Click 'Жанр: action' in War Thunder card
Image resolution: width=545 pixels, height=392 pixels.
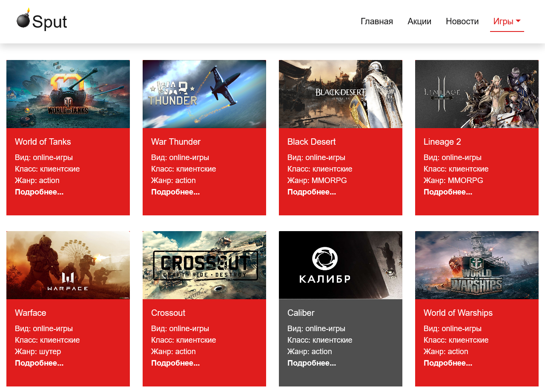click(x=173, y=180)
